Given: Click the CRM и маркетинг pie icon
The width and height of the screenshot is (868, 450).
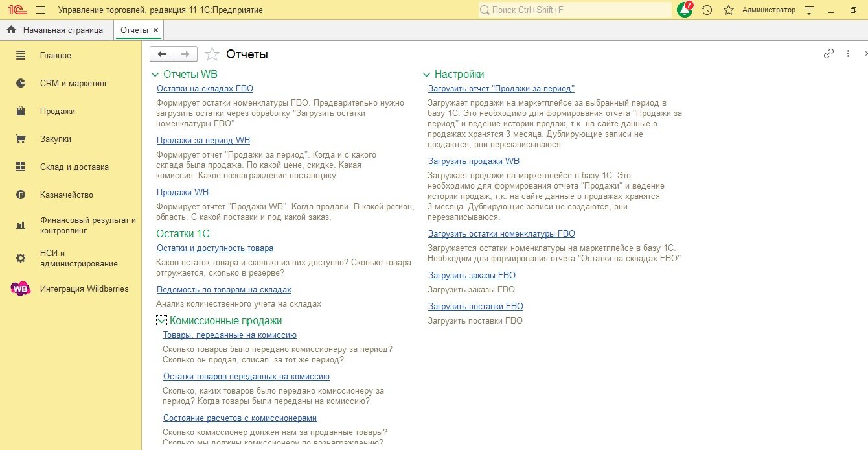Looking at the screenshot, I should [x=21, y=84].
